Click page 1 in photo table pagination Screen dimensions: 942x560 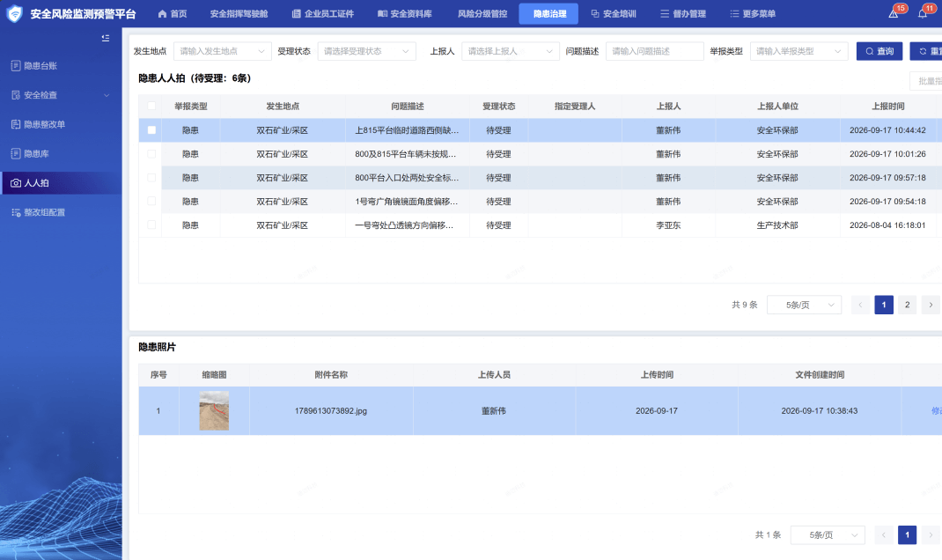[907, 534]
